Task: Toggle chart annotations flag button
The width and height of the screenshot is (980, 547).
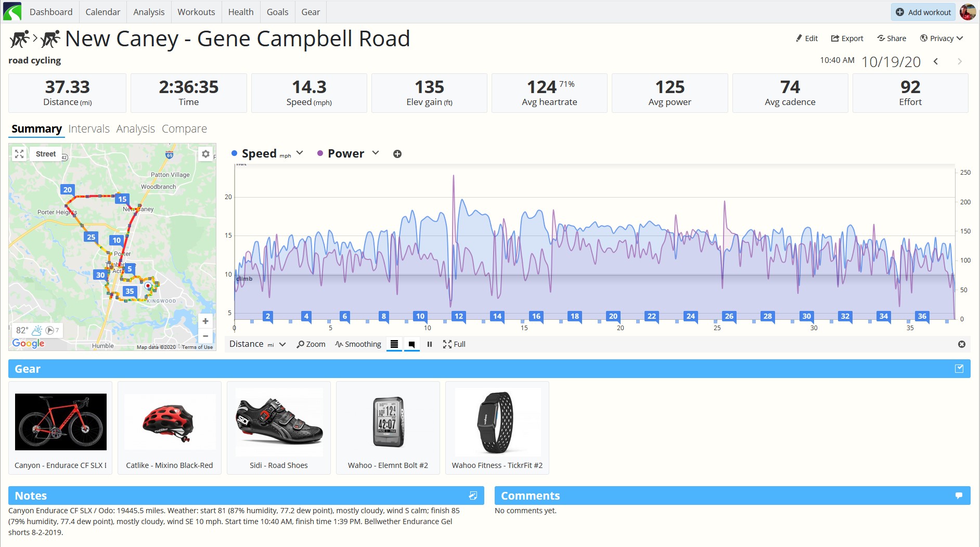Action: click(x=411, y=344)
